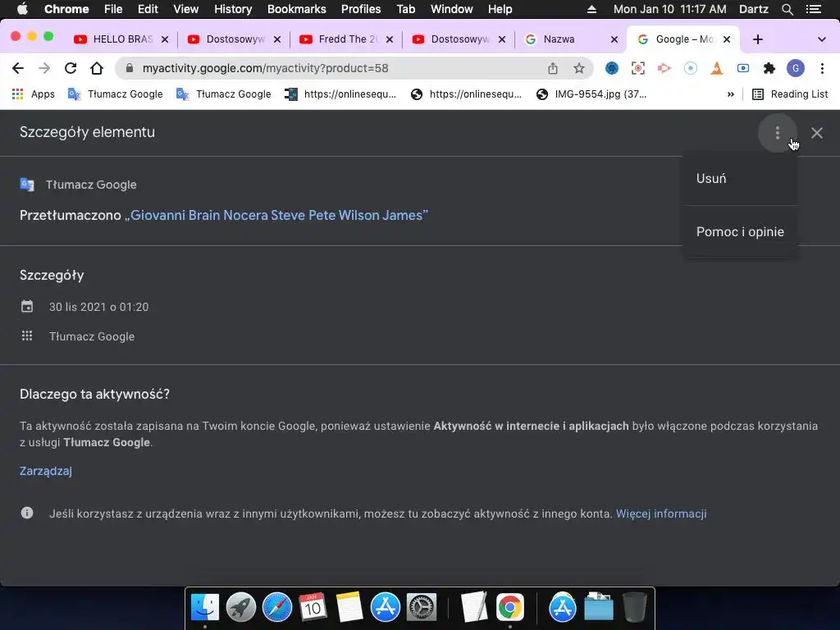Viewport: 840px width, 630px height.
Task: Click the browser forward arrow
Action: 44,68
